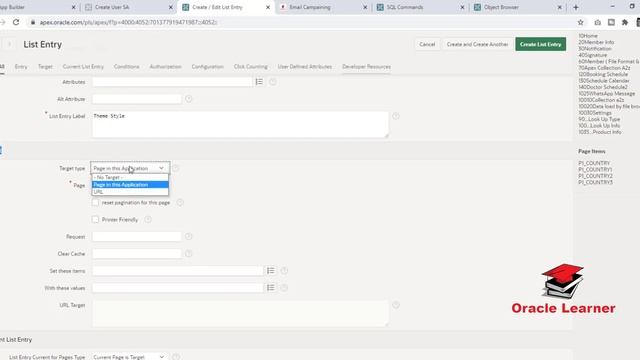Switch to the Entry tab
Screen dimensions: 640x360
pos(21,67)
